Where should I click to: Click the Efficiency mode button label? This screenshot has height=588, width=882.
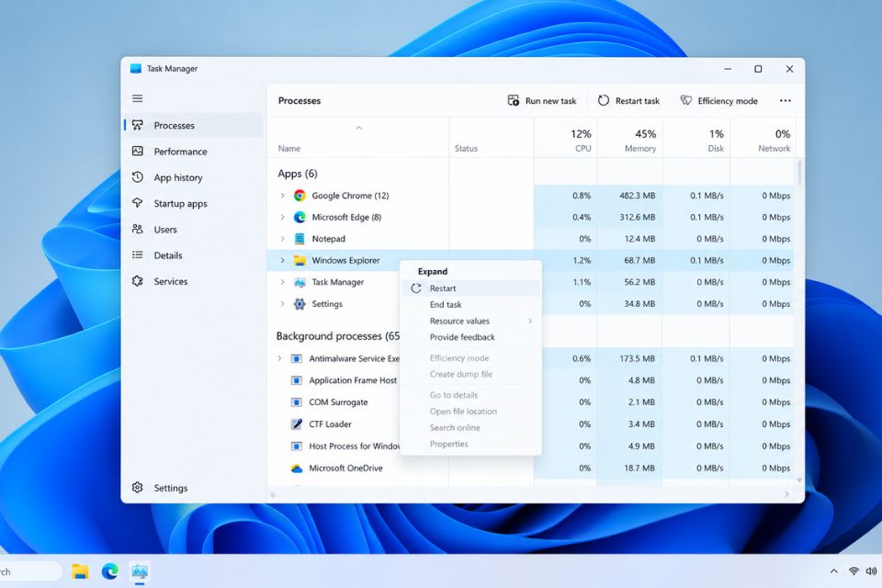pos(728,101)
